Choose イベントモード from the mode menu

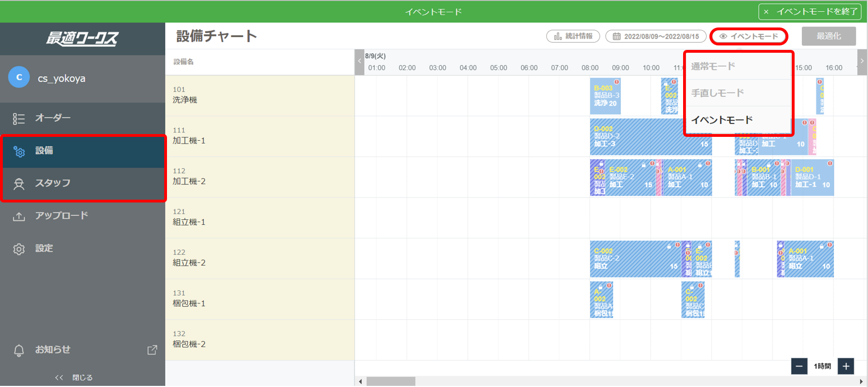tap(739, 119)
